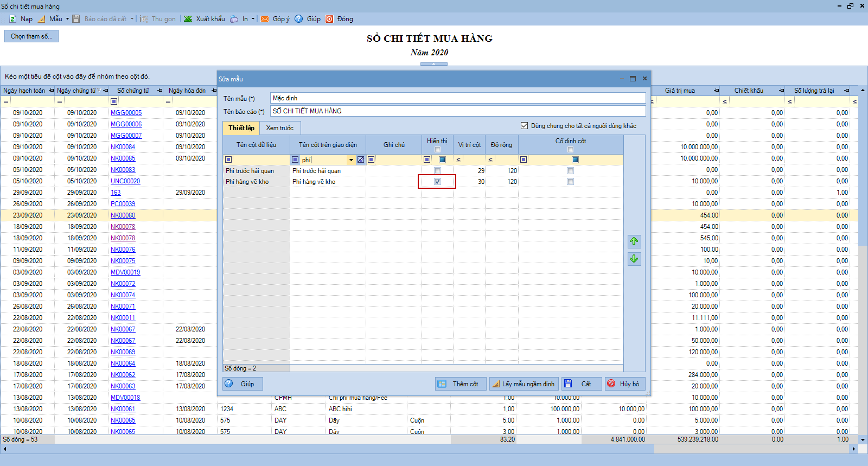Click Chọn tham số button
868x466 pixels.
31,36
